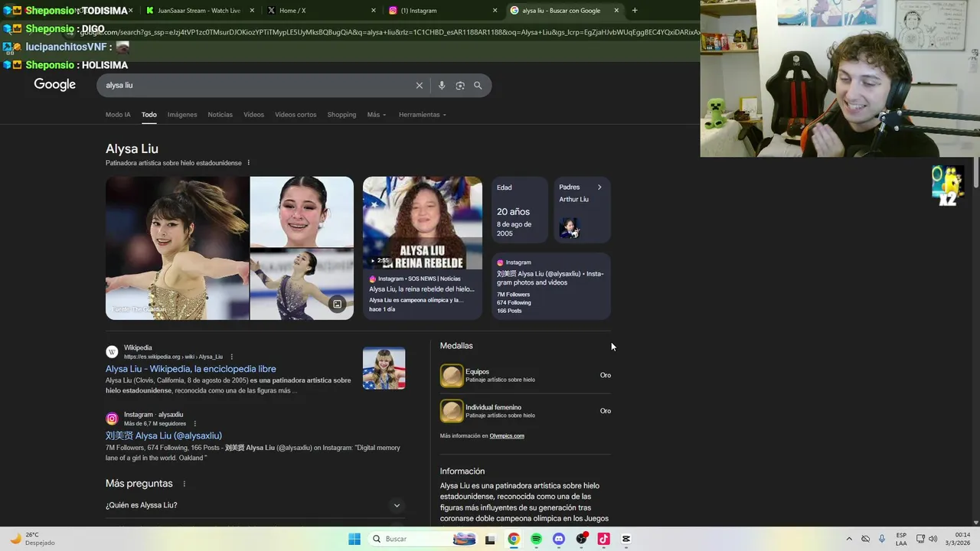This screenshot has width=980, height=551.
Task: Open the Task View icon on the taskbar
Action: [x=490, y=539]
